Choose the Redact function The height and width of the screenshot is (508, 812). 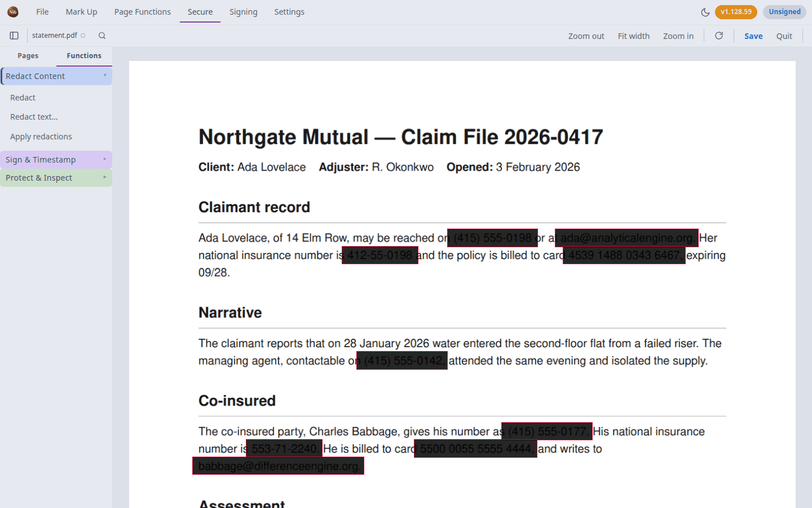coord(23,98)
